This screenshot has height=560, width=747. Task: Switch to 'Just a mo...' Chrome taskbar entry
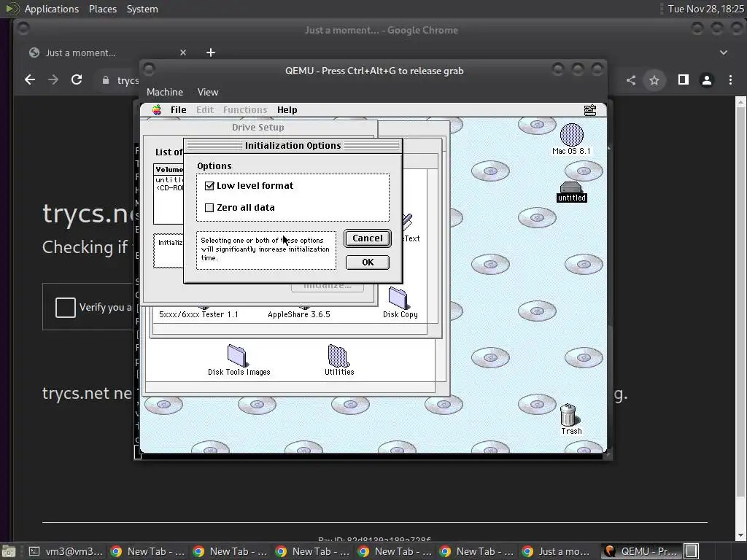tap(558, 551)
